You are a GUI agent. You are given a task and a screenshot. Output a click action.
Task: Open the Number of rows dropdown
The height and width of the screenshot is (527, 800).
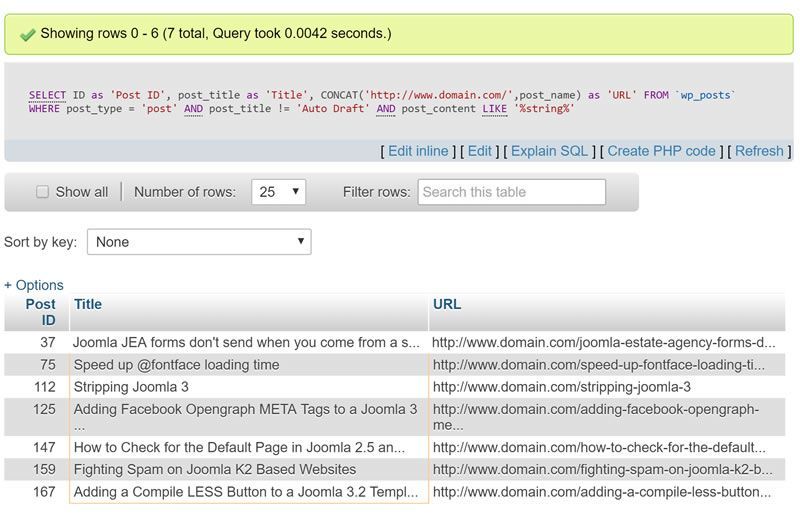click(x=279, y=192)
